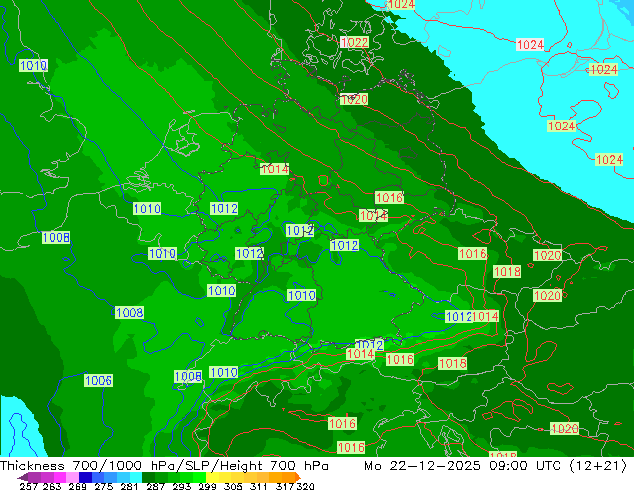Select the legend value 293
634x490 pixels.
point(182,486)
